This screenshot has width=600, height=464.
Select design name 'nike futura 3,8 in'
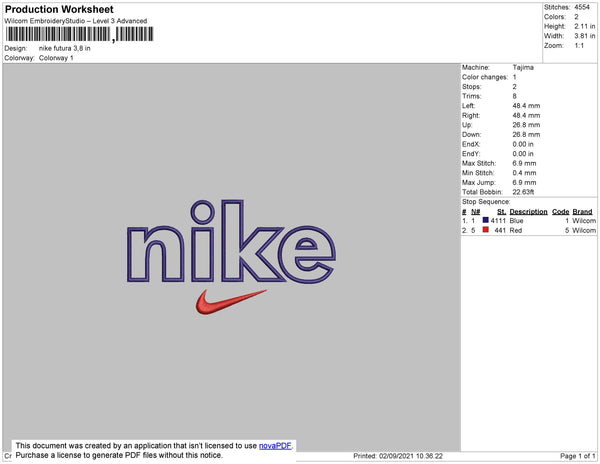tap(65, 48)
